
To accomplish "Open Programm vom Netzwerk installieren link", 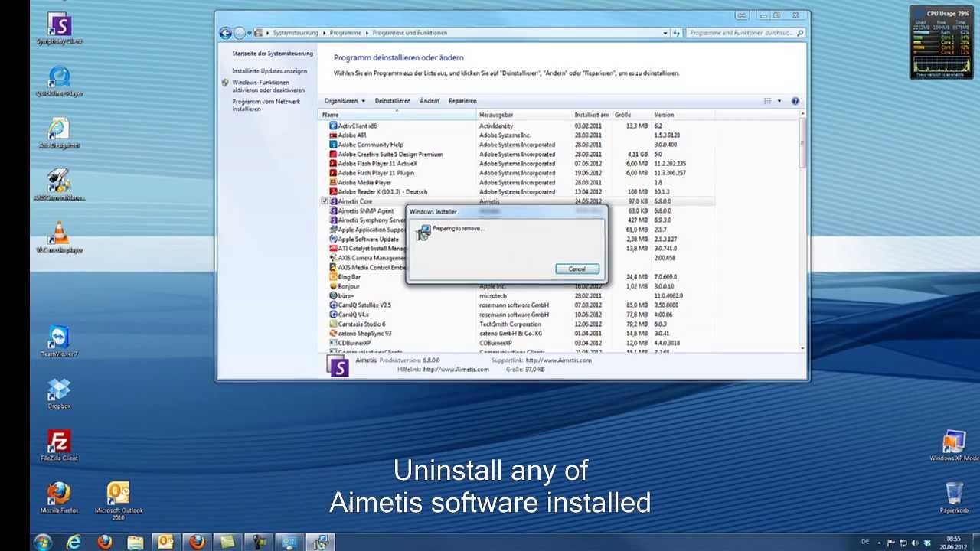I will (x=266, y=105).
